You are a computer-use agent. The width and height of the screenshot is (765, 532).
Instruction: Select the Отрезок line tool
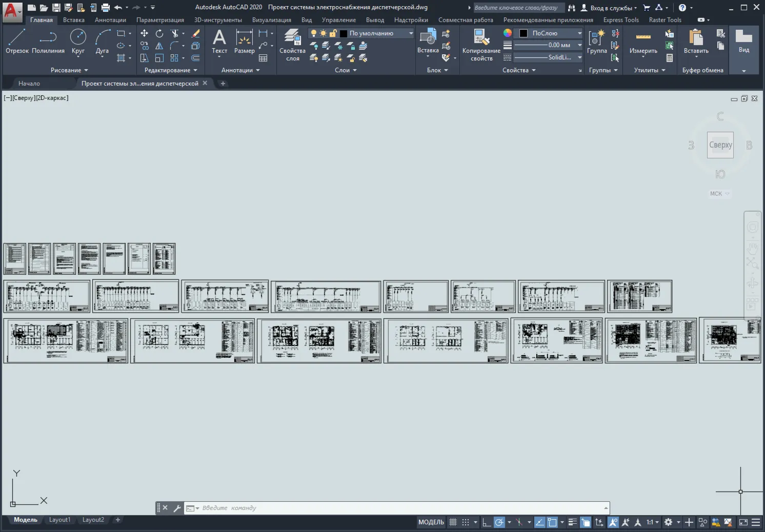pyautogui.click(x=17, y=42)
